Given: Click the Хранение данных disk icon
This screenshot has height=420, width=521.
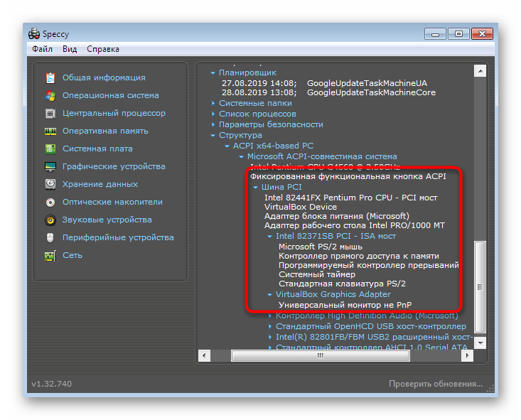Looking at the screenshot, I should [50, 184].
